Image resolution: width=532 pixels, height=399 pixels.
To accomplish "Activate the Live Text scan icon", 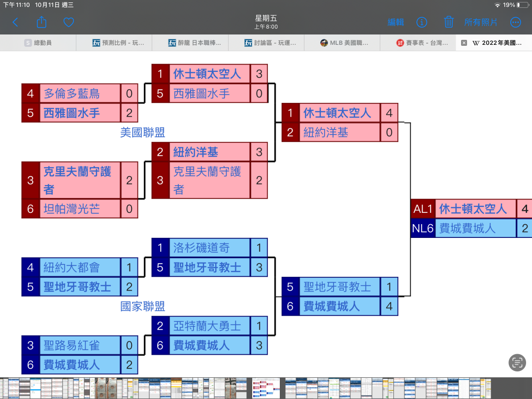I will [517, 363].
